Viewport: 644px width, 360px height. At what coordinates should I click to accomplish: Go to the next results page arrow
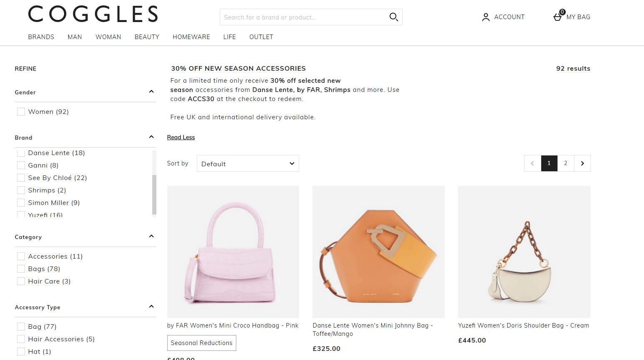[582, 163]
